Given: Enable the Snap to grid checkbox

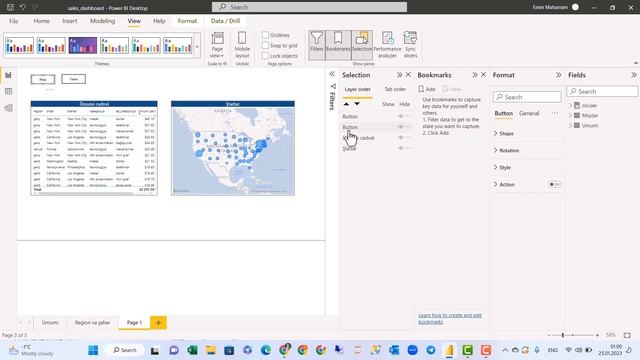Looking at the screenshot, I should [x=265, y=45].
